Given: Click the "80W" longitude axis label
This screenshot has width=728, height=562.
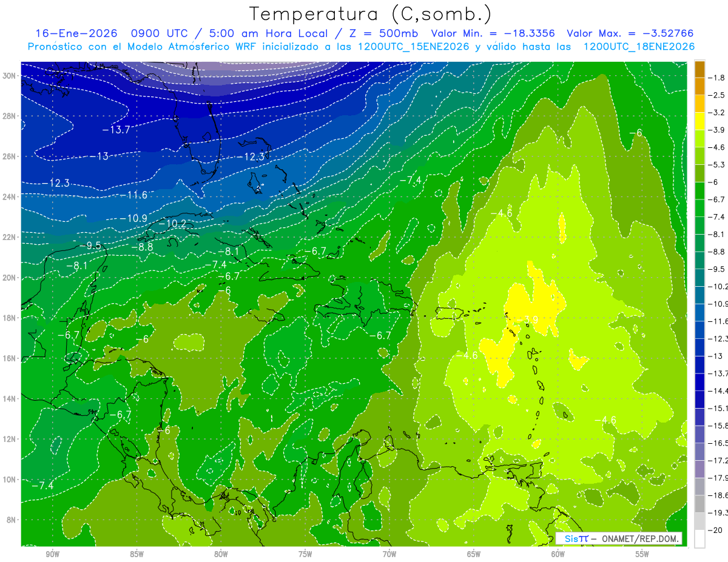Looking at the screenshot, I should [221, 554].
